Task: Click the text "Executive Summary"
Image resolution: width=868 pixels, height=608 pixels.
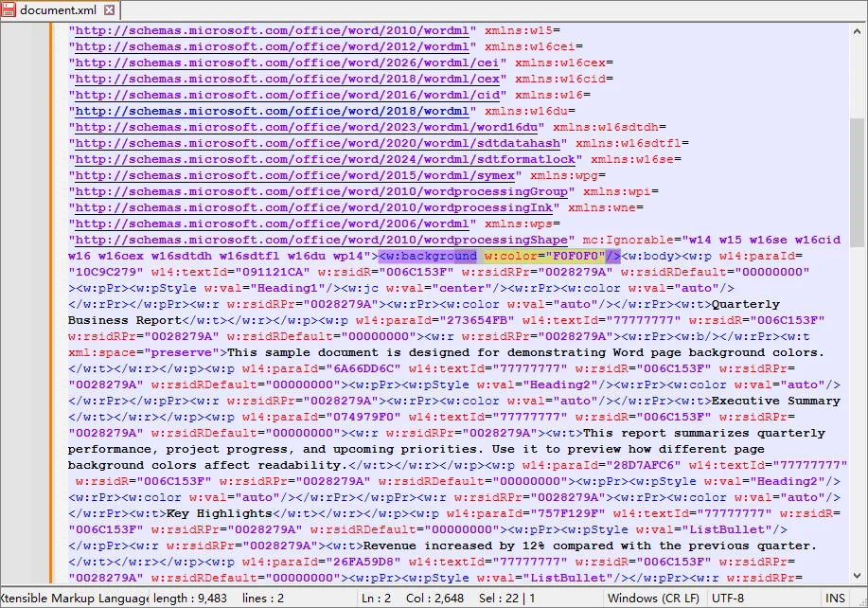Action: point(776,400)
